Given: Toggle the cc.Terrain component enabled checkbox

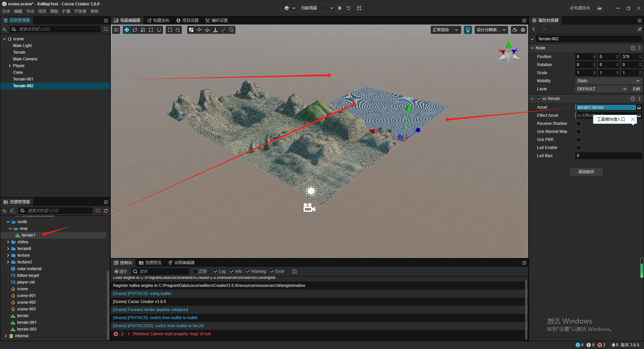Looking at the screenshot, I should click(x=539, y=99).
